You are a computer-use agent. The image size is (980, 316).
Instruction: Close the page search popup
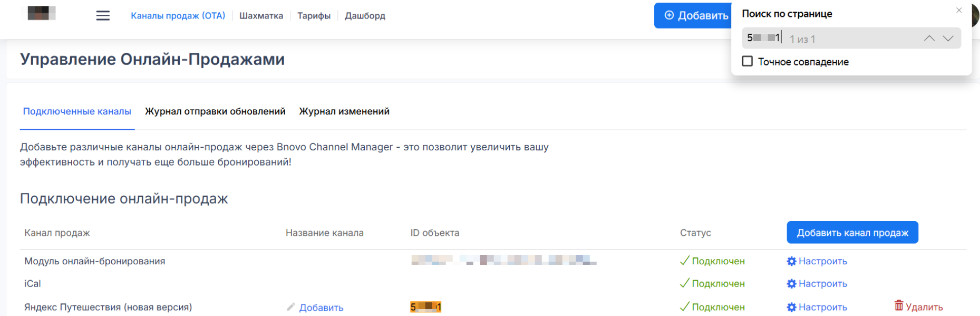coord(959,10)
